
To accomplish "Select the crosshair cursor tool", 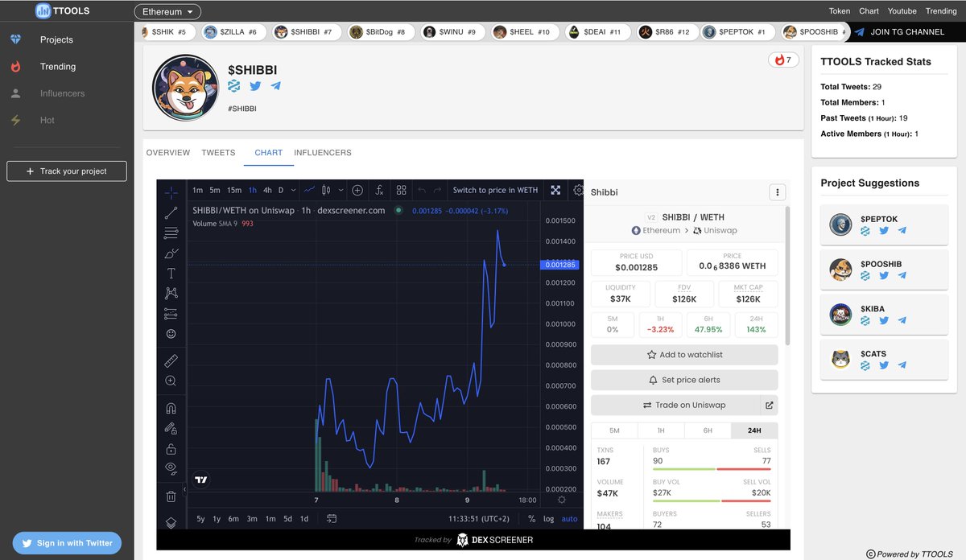I will point(171,192).
